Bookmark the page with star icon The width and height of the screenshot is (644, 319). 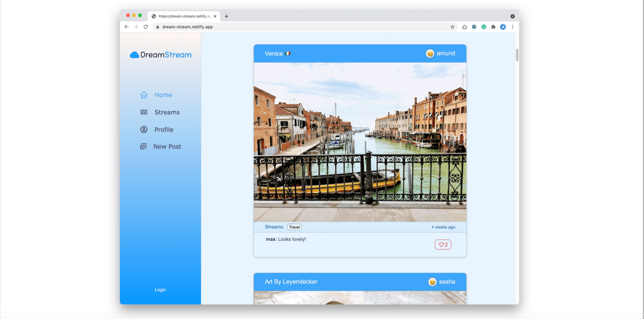pos(452,27)
